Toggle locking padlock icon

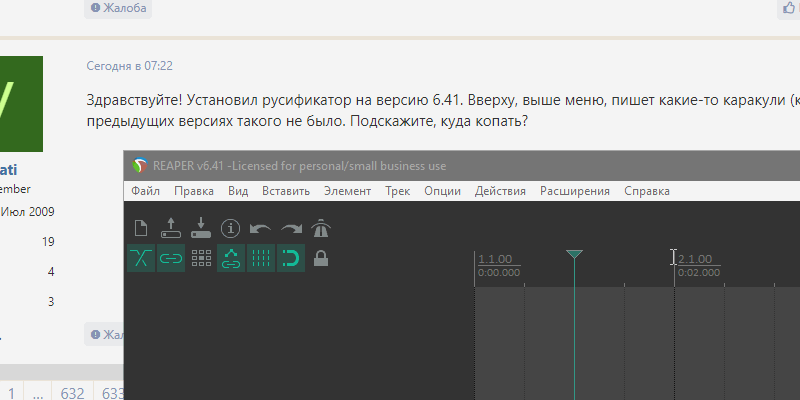click(x=321, y=258)
